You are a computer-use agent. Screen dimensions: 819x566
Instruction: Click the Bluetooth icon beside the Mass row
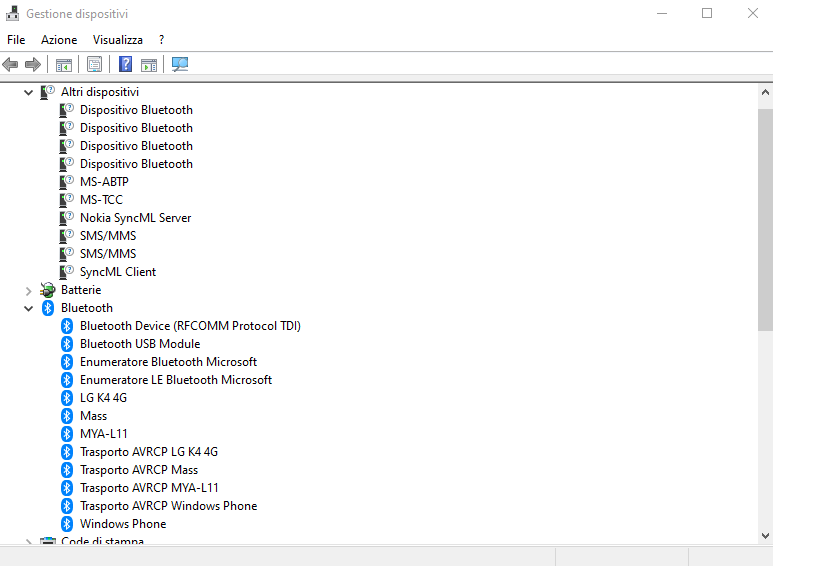pyautogui.click(x=66, y=416)
